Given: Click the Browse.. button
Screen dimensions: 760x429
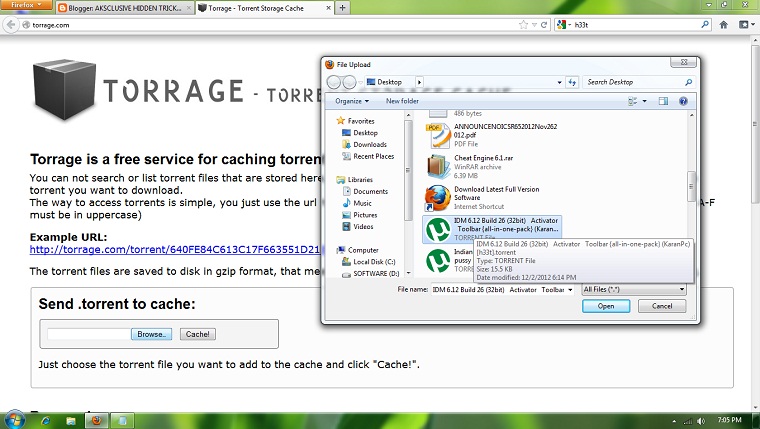Looking at the screenshot, I should tap(152, 334).
